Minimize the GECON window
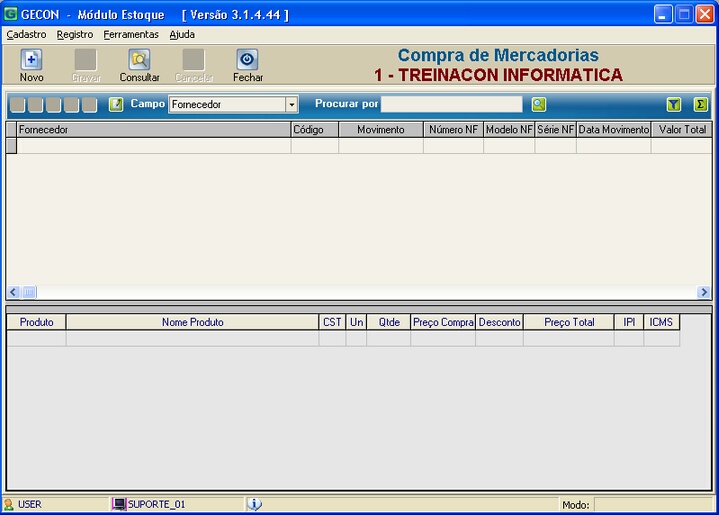Screen dimensions: 719x515 (x=663, y=14)
